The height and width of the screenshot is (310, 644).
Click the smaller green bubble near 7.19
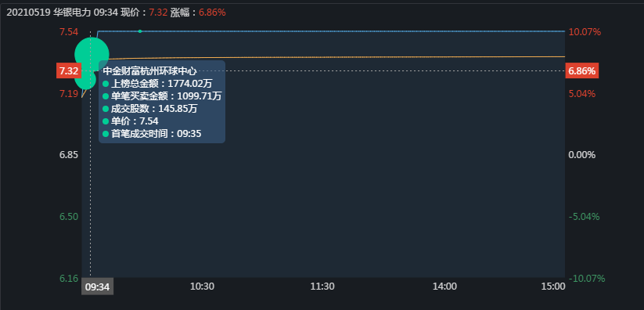click(x=85, y=80)
